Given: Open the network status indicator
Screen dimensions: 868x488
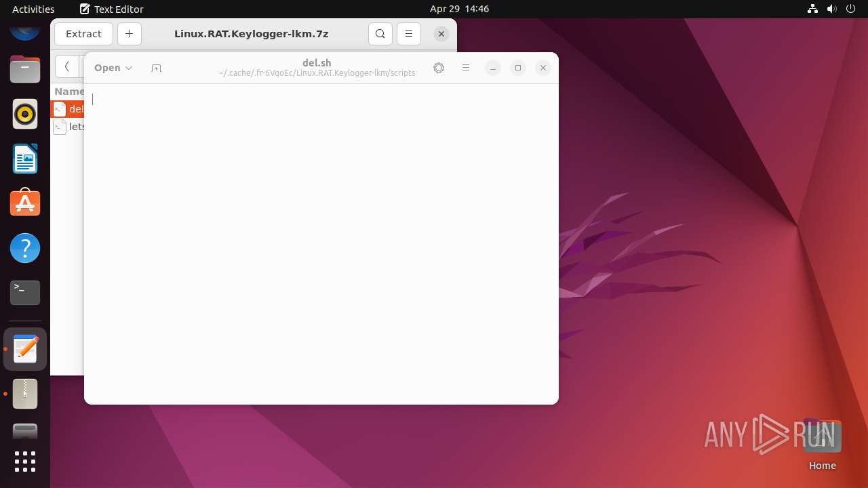Looking at the screenshot, I should coord(812,9).
